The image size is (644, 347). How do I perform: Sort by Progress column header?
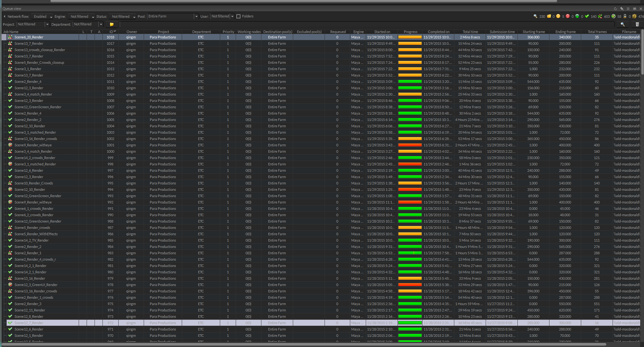pos(410,32)
